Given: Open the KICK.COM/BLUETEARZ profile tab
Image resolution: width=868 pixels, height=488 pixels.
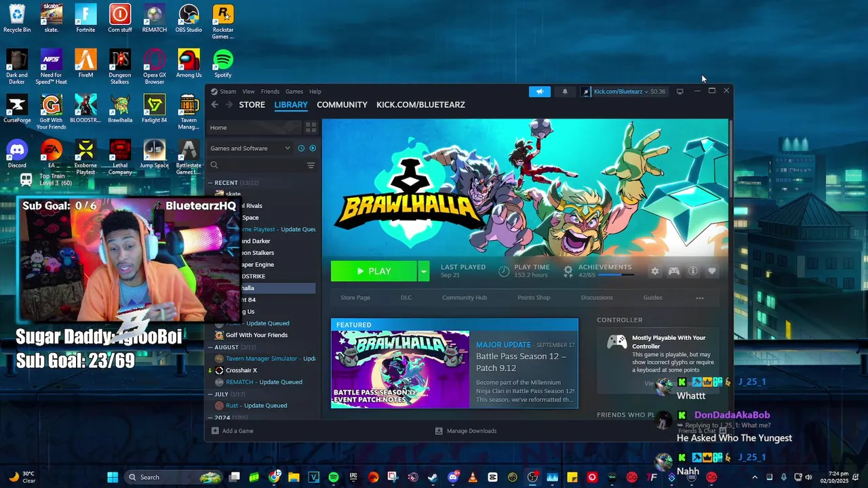Looking at the screenshot, I should click(420, 104).
